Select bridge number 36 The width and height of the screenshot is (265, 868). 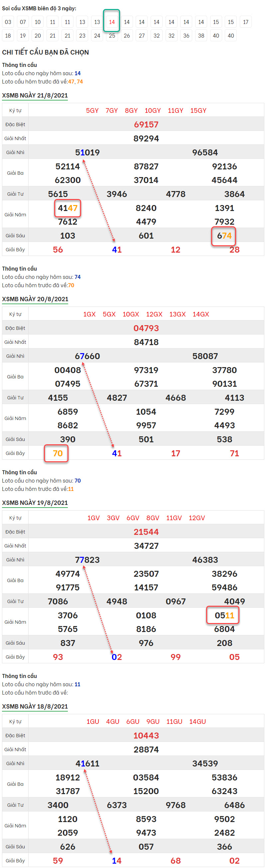click(186, 35)
